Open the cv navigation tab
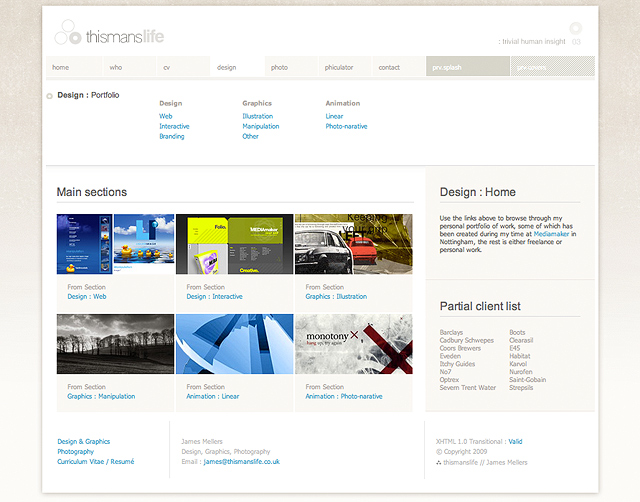Viewport: 640px width, 502px height. (184, 67)
